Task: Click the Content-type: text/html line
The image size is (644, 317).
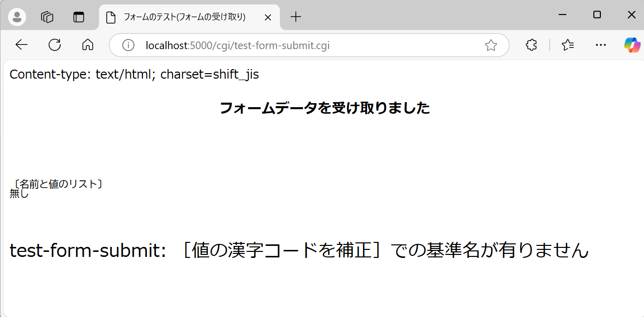Action: click(x=134, y=75)
